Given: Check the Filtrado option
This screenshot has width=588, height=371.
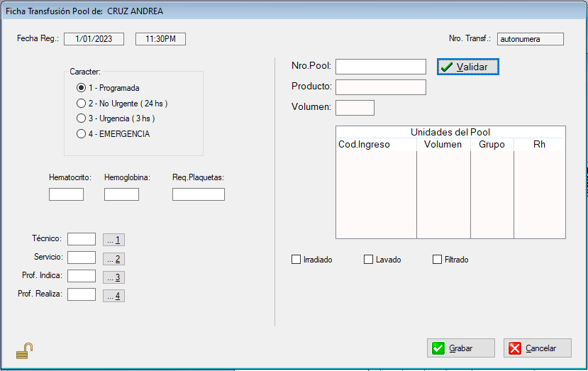Looking at the screenshot, I should pos(437,260).
